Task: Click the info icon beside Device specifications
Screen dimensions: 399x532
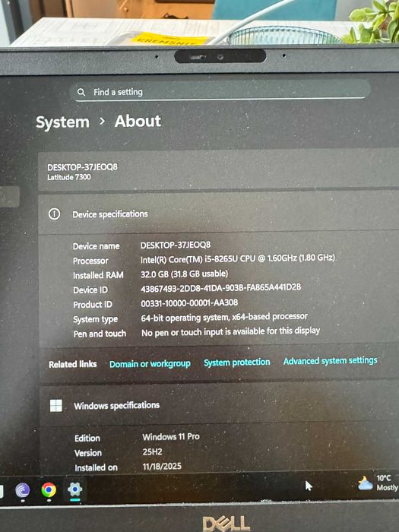Action: click(x=54, y=214)
